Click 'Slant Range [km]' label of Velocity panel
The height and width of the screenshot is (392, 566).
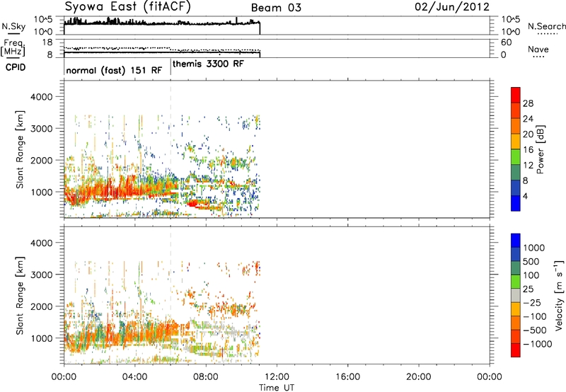[x=20, y=295]
